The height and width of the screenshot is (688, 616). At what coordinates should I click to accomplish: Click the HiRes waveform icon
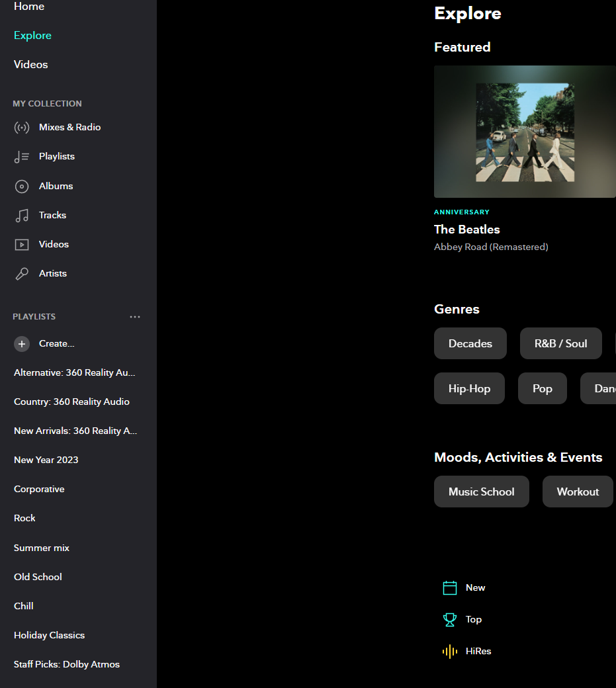coord(450,652)
